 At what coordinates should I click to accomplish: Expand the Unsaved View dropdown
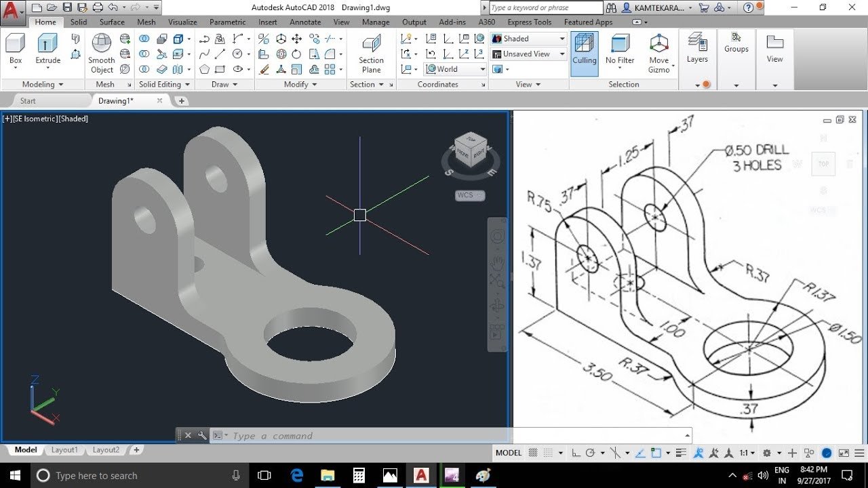tap(528, 54)
